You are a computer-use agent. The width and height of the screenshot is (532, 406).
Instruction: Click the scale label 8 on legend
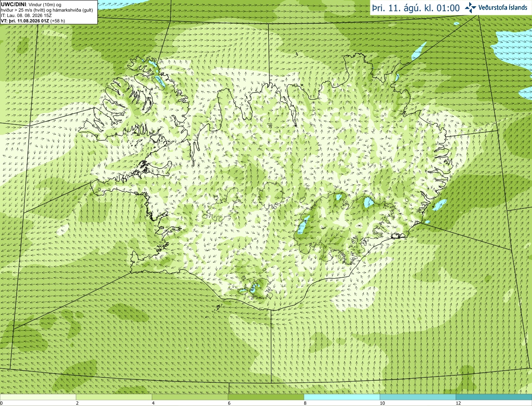tap(305, 403)
